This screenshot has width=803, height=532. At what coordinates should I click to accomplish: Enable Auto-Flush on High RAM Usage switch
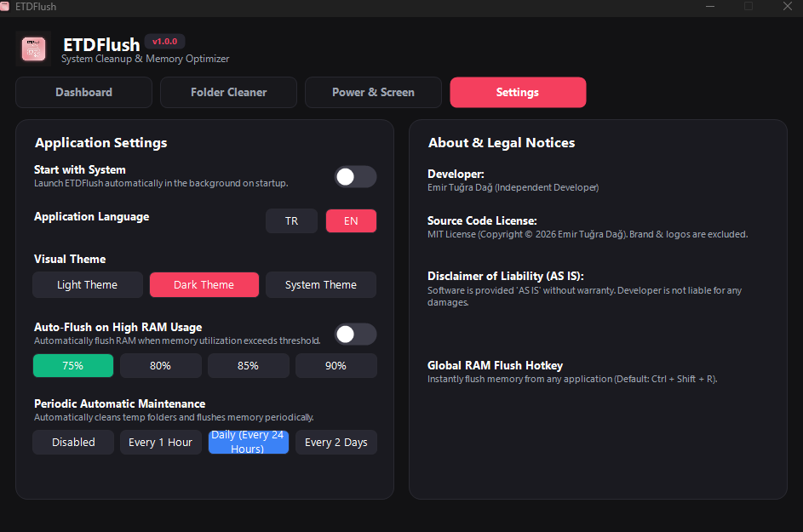click(x=355, y=335)
